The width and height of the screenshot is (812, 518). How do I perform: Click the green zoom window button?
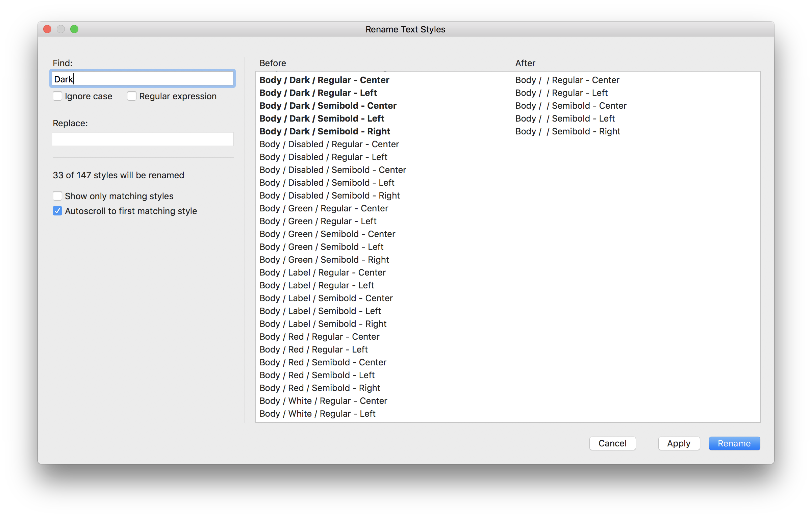pyautogui.click(x=74, y=29)
